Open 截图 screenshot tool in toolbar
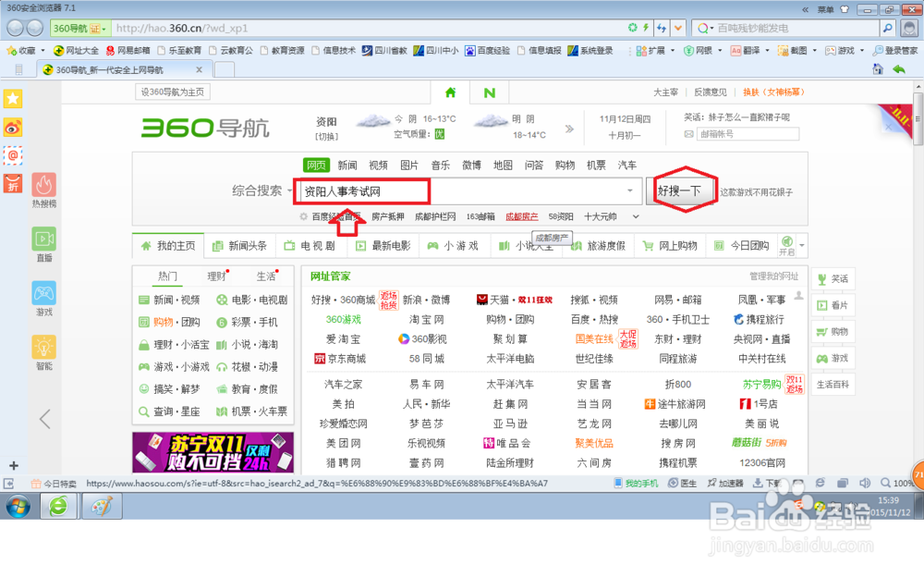The width and height of the screenshot is (924, 577). tap(793, 51)
